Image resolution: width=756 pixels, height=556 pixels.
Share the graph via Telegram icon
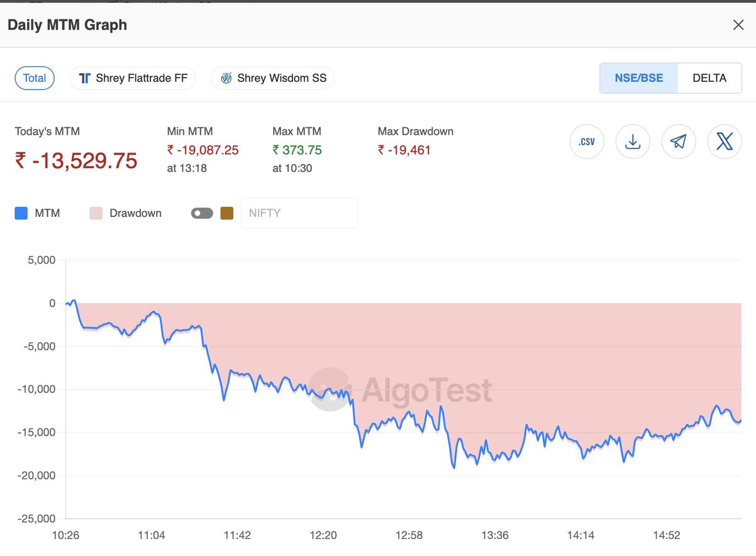click(679, 142)
